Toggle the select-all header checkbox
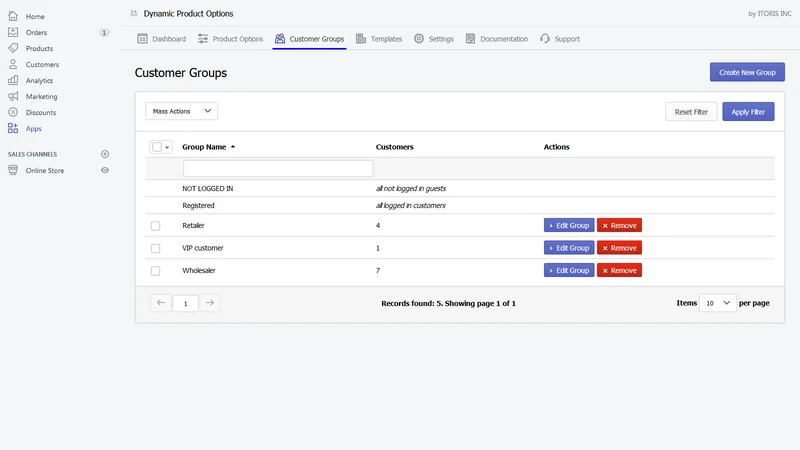 coord(157,147)
